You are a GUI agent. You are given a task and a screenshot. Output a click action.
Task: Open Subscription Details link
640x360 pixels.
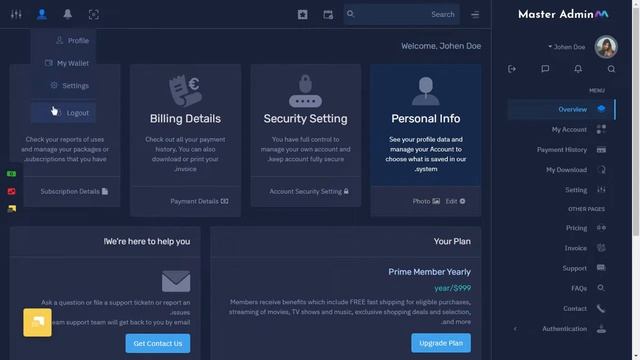[x=74, y=191]
